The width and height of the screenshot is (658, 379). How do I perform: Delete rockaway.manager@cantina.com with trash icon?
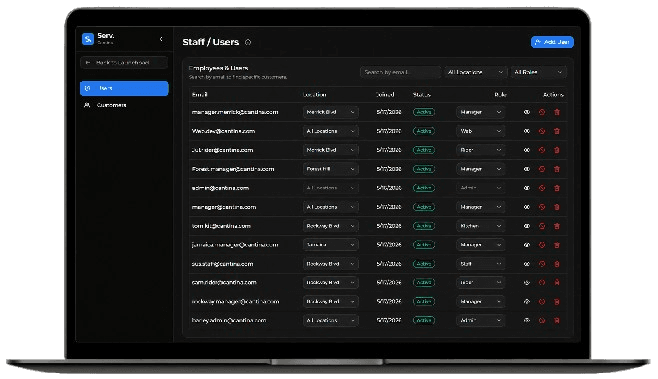pyautogui.click(x=557, y=301)
